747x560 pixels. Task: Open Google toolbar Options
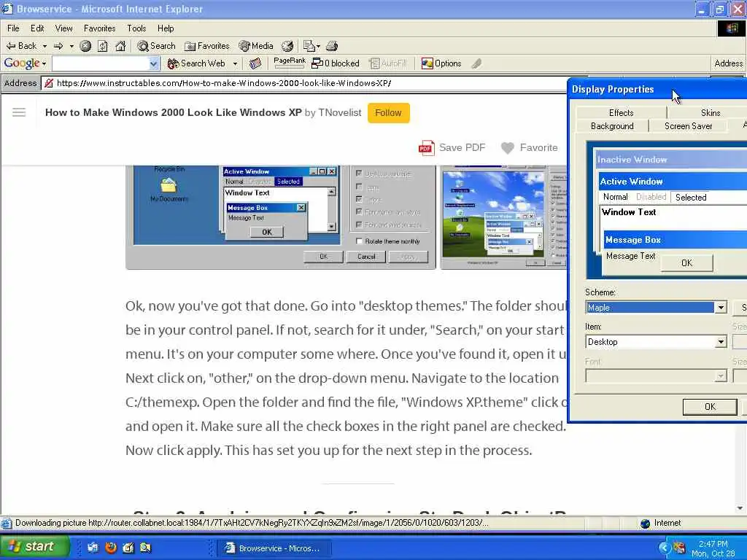point(441,63)
